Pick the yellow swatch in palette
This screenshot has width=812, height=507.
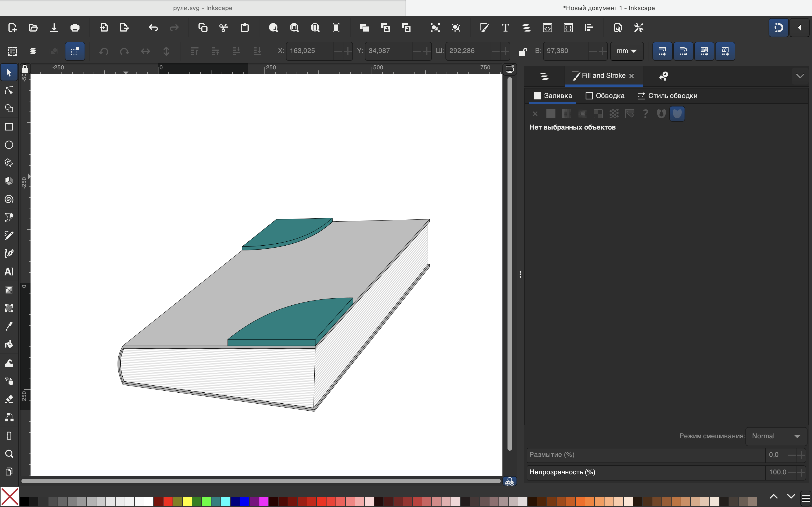pyautogui.click(x=187, y=501)
